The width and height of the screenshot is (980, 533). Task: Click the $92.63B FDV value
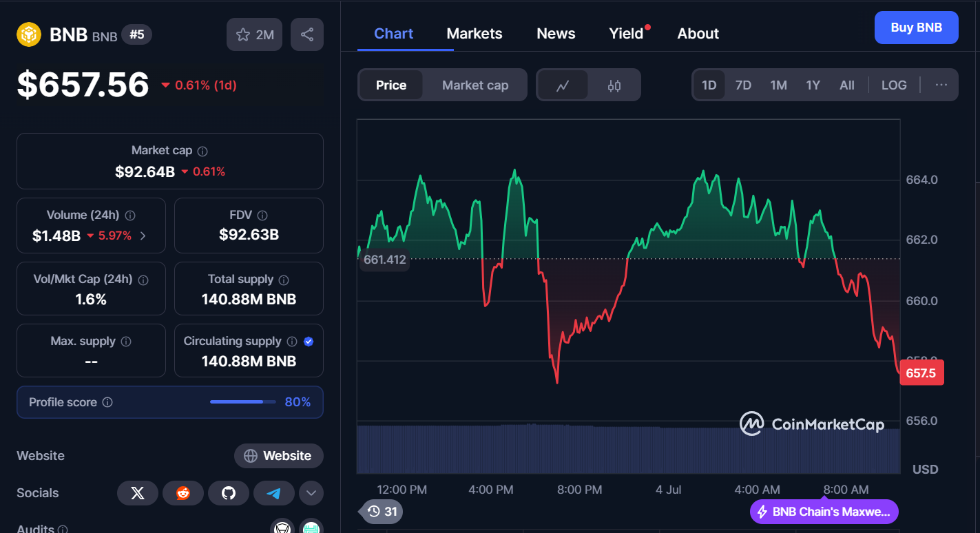pyautogui.click(x=249, y=235)
